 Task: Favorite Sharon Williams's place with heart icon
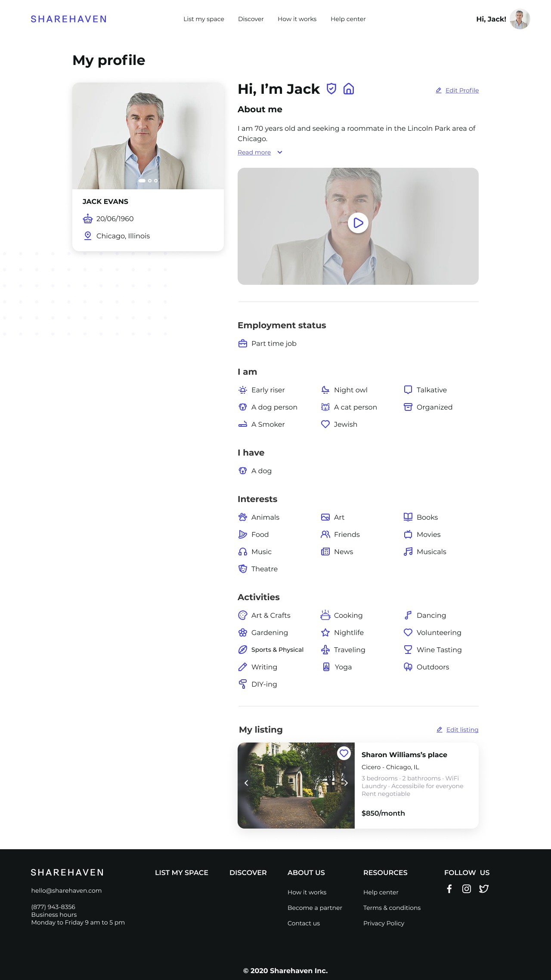point(344,753)
